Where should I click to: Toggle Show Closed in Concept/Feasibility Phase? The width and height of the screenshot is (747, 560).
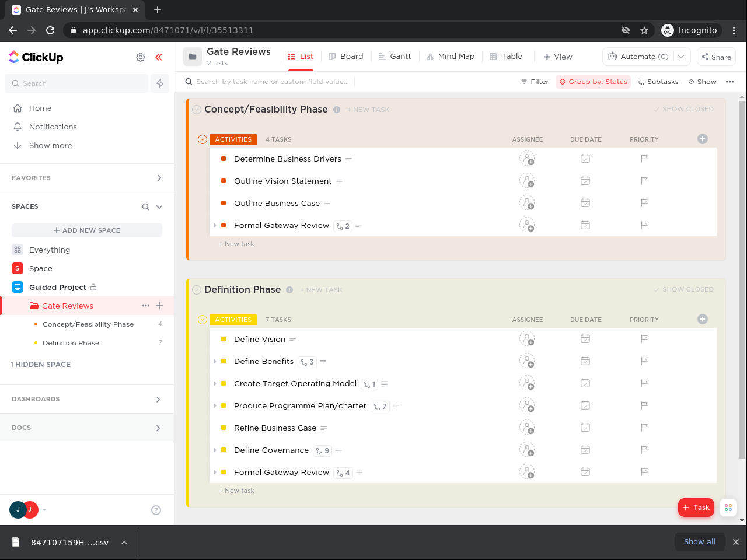(x=683, y=109)
